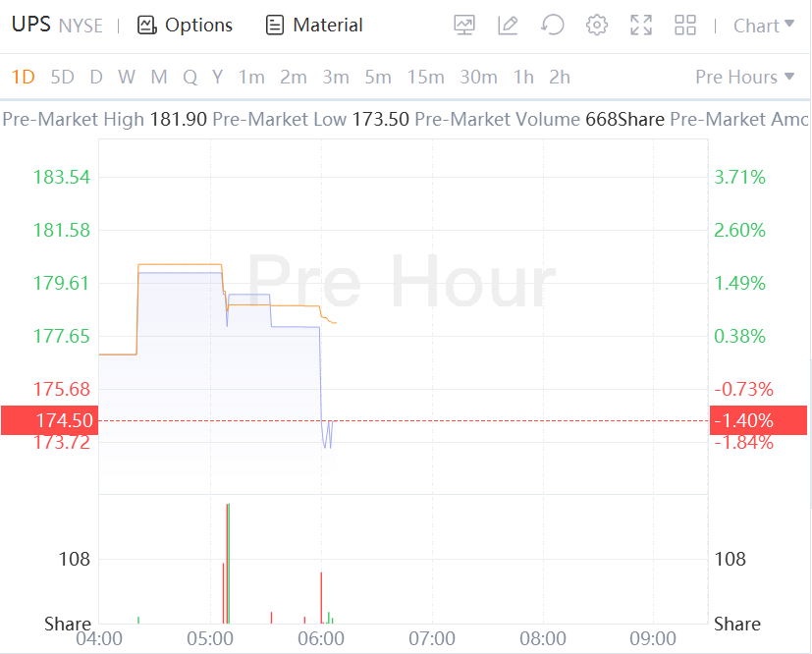Switch to the weekly W interval

coord(127,77)
